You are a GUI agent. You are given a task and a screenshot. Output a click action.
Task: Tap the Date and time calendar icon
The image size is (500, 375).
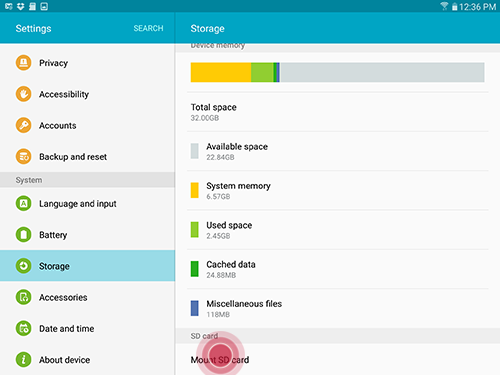[x=23, y=328]
